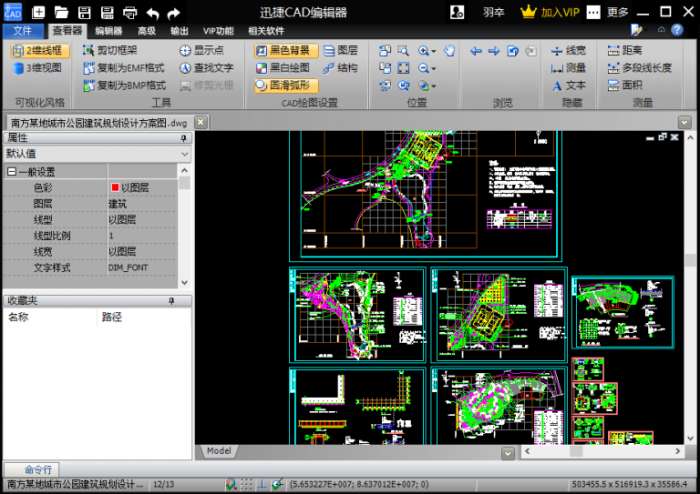Image resolution: width=700 pixels, height=494 pixels.
Task: Click the undo arrow in title bar
Action: (x=153, y=13)
